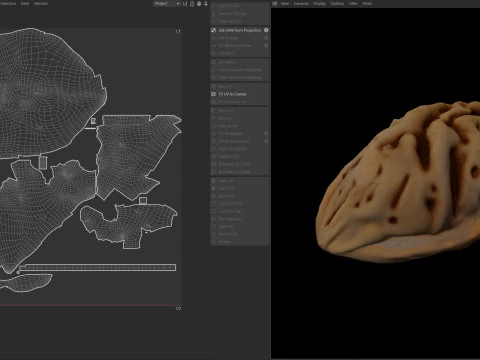Open the Panel menu of 3D viewport
The width and height of the screenshot is (480, 360).
pos(367,3)
